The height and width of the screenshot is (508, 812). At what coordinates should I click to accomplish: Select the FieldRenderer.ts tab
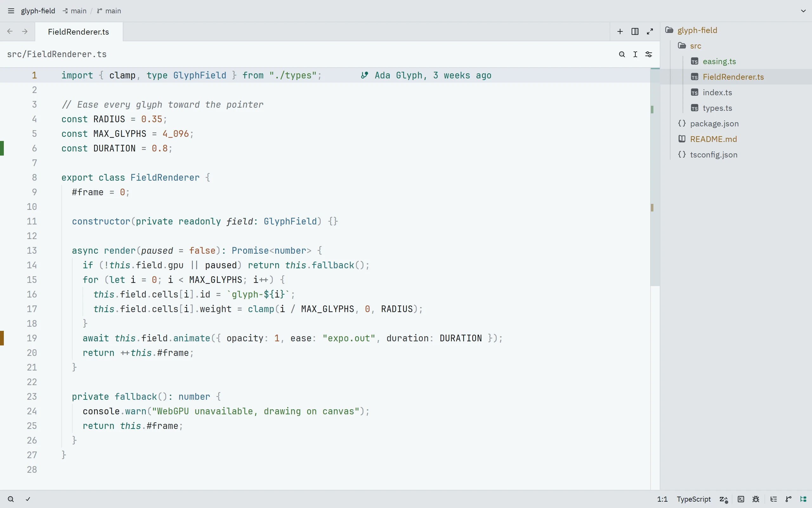point(79,31)
